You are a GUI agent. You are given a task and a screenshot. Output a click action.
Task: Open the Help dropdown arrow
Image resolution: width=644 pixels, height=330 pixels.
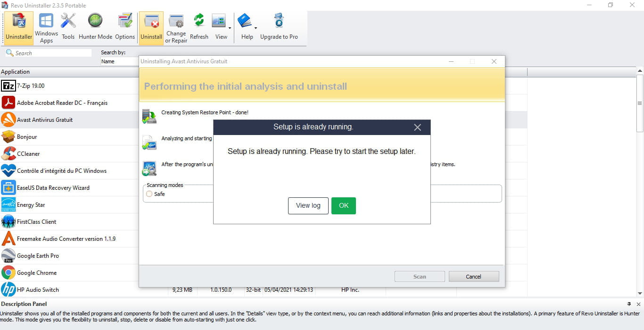point(256,28)
